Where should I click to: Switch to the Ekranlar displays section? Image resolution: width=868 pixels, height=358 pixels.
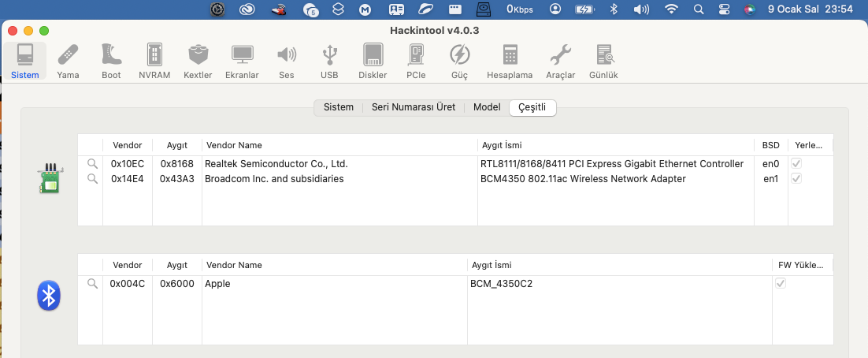pyautogui.click(x=242, y=62)
